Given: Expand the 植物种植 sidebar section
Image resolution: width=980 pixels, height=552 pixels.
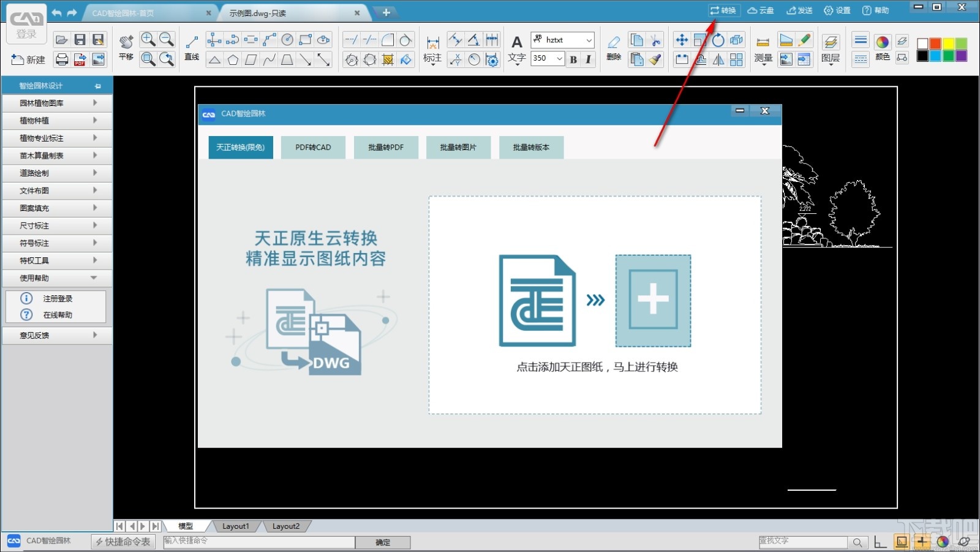Looking at the screenshot, I should tap(58, 121).
